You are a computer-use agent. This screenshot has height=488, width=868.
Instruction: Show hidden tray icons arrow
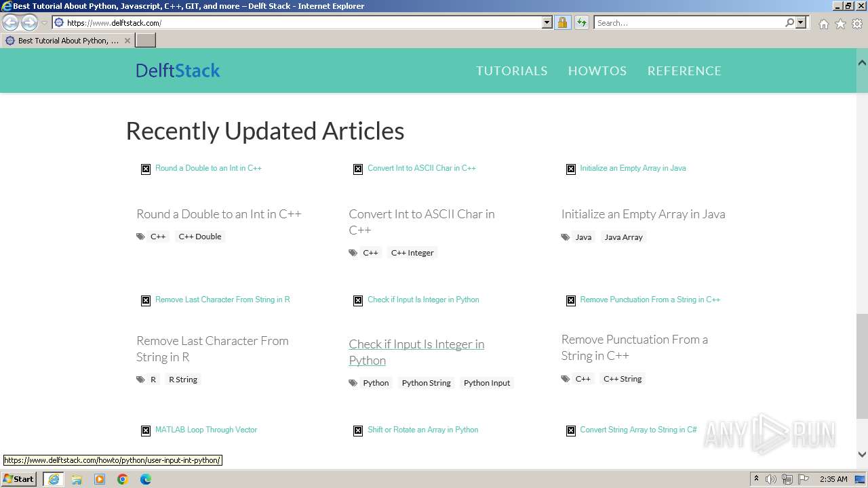756,479
